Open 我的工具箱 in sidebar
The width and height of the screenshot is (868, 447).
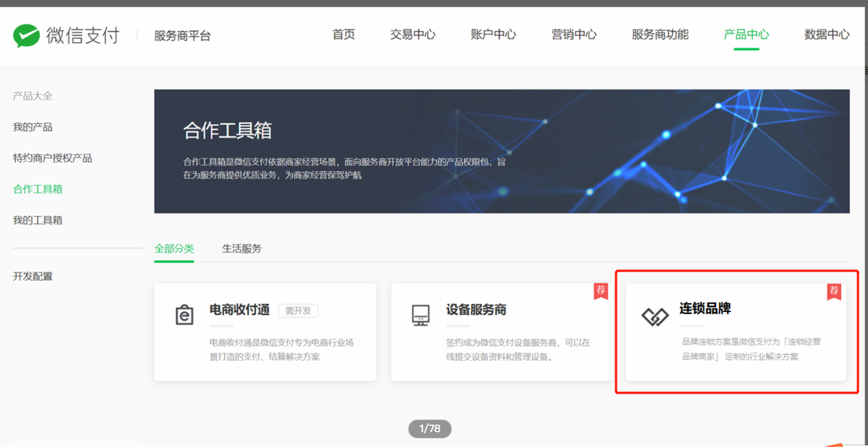(x=38, y=220)
